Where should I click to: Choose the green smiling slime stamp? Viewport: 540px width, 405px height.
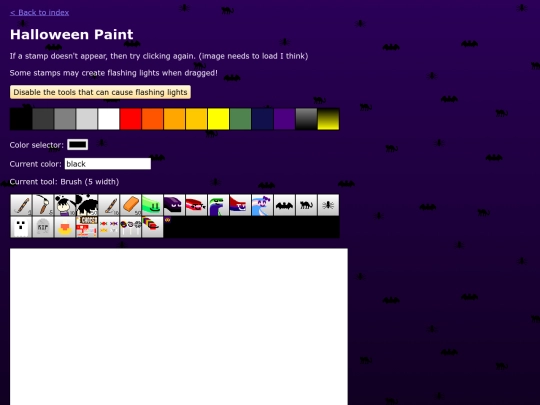(152, 205)
